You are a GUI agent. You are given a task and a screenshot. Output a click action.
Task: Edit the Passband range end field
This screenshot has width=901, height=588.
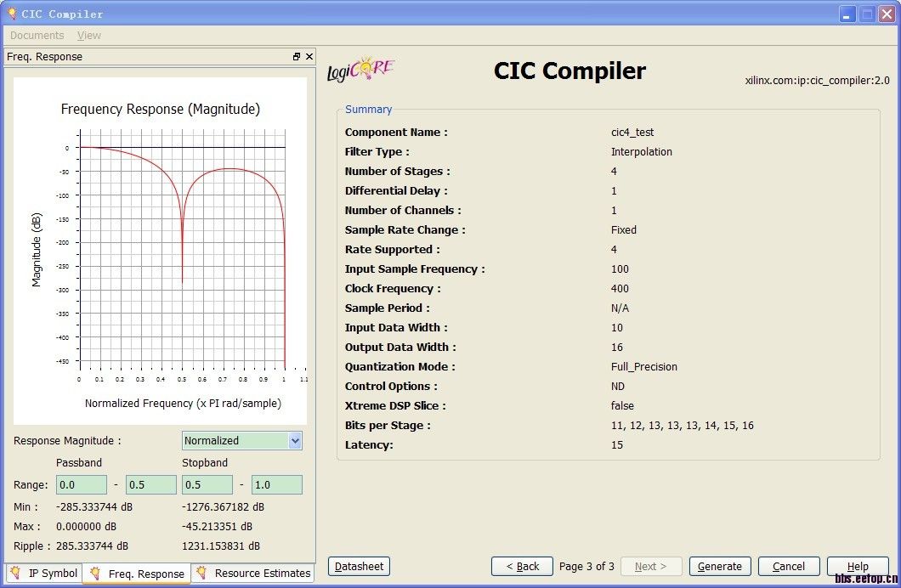(x=151, y=484)
